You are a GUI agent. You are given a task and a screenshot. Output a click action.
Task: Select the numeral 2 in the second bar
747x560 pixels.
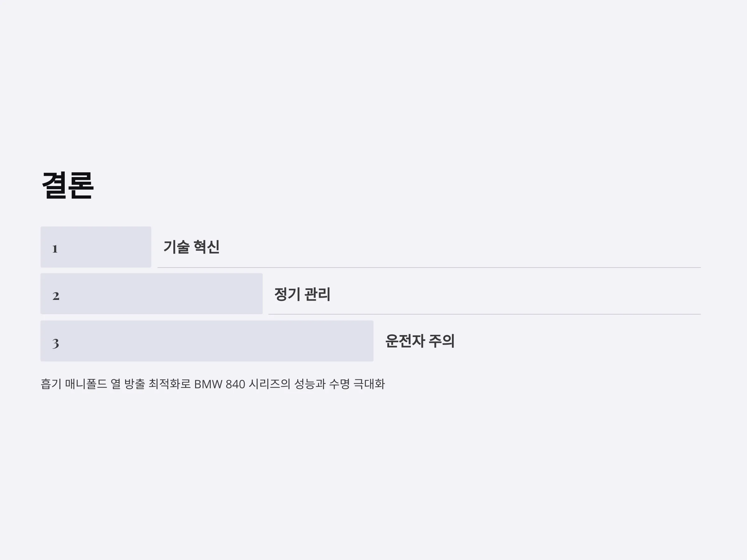click(56, 296)
